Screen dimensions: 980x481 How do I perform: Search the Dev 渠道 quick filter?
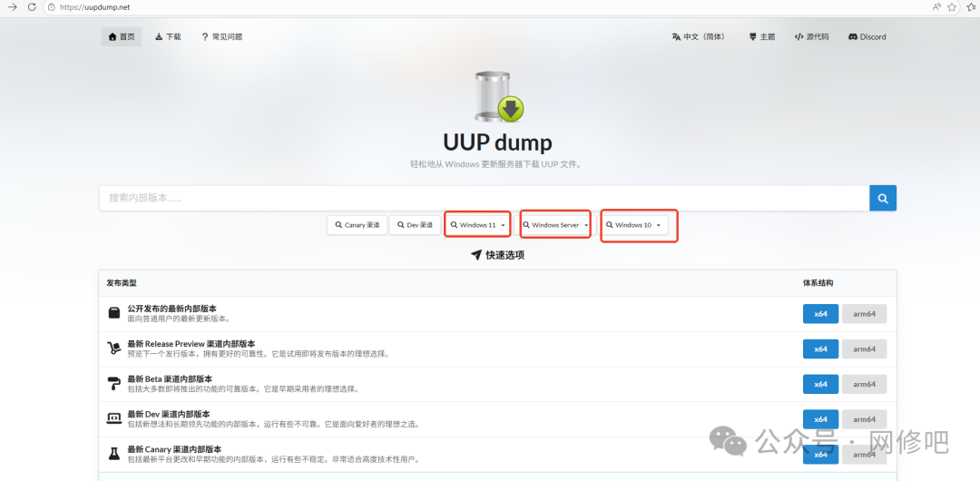coord(415,225)
